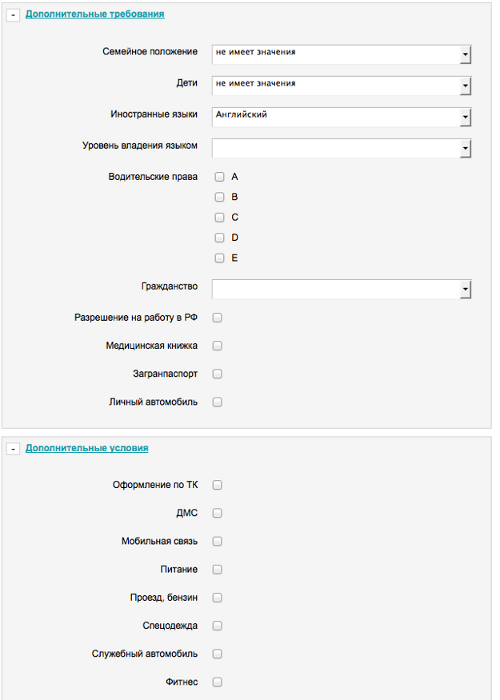Enable Разрешение на работу в РФ checkbox
500x700 pixels.
(217, 318)
